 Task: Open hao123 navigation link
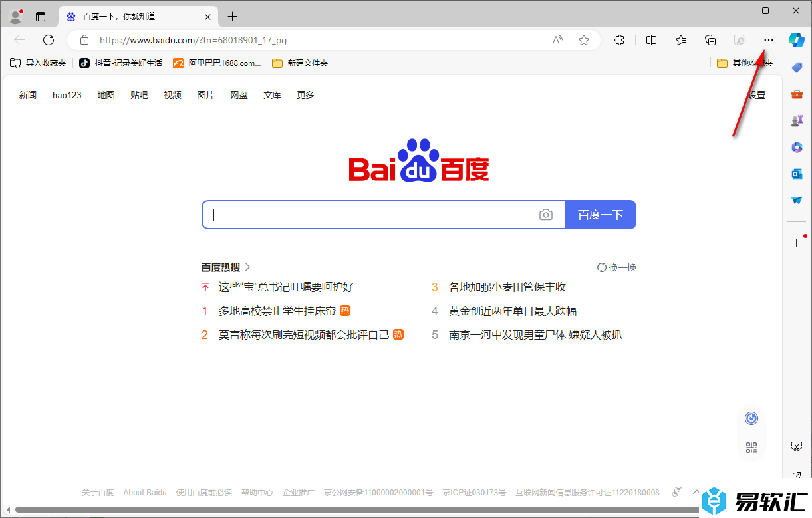[67, 95]
